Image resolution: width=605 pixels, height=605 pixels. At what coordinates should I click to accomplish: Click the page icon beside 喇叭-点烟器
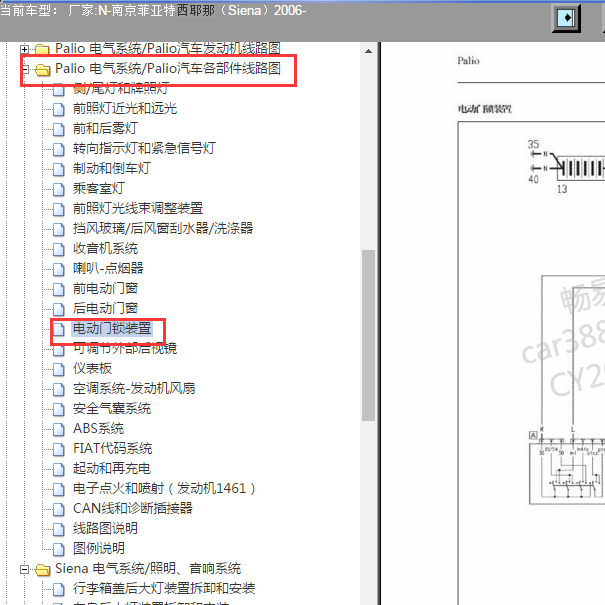(59, 269)
